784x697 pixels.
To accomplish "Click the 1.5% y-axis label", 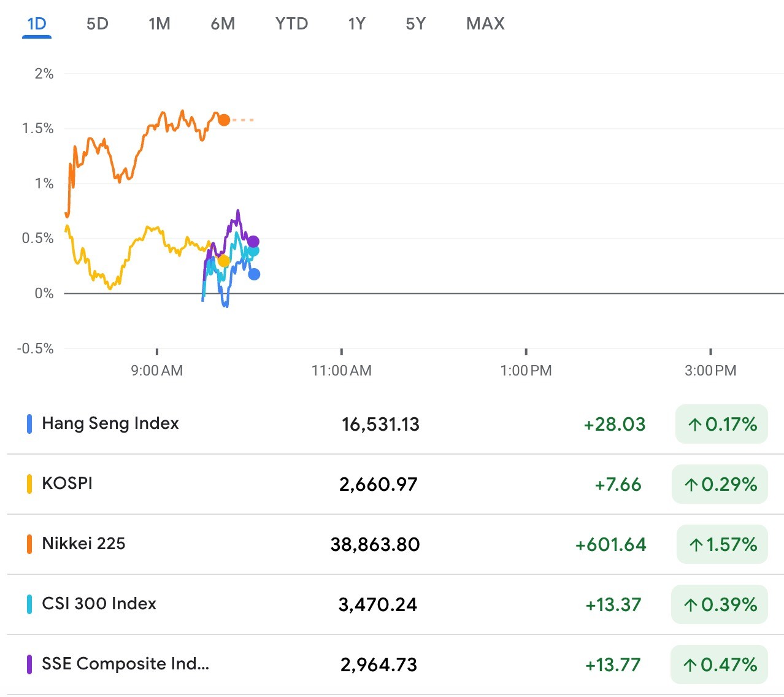I will click(x=38, y=128).
